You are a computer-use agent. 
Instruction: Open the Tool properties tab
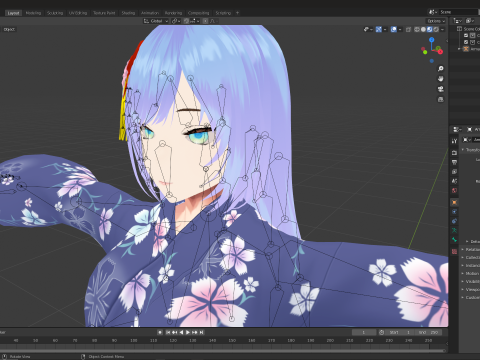[x=454, y=141]
